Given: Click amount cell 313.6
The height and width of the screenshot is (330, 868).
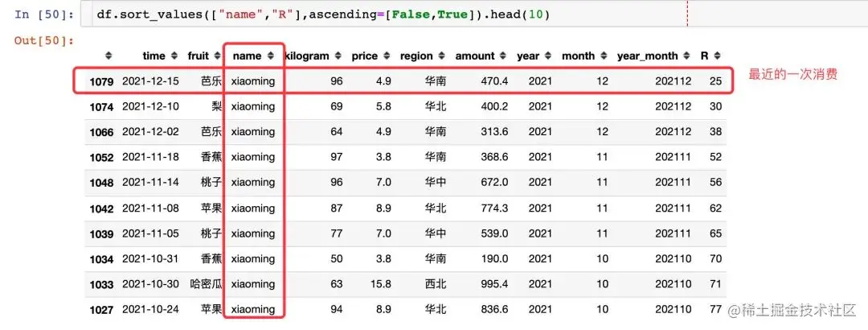Looking at the screenshot, I should [x=495, y=131].
